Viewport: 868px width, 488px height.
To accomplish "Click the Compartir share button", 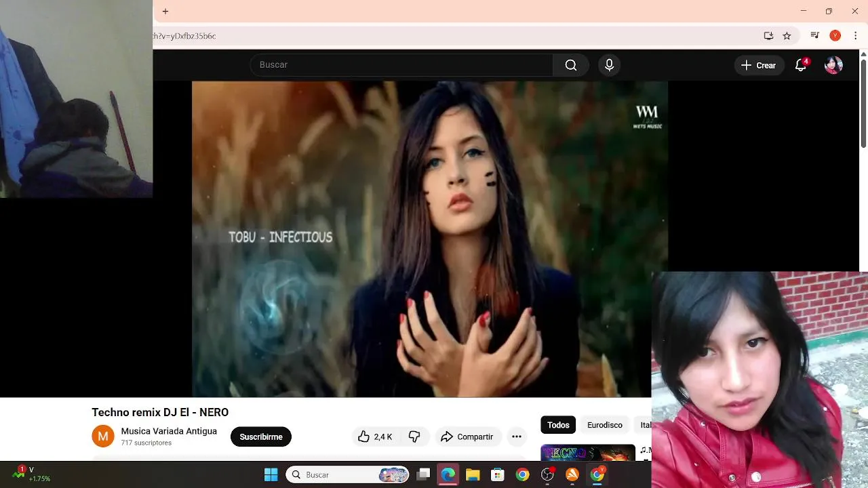I will (x=467, y=436).
